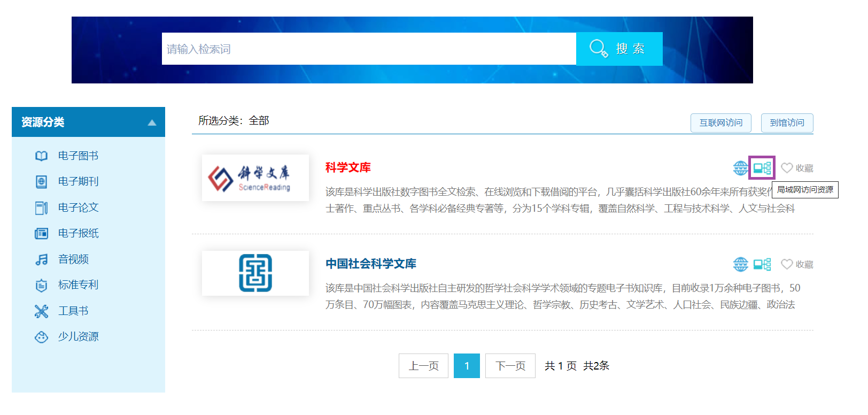Select the 电子论文 category
Viewport: 868px width, 415px height.
(78, 207)
